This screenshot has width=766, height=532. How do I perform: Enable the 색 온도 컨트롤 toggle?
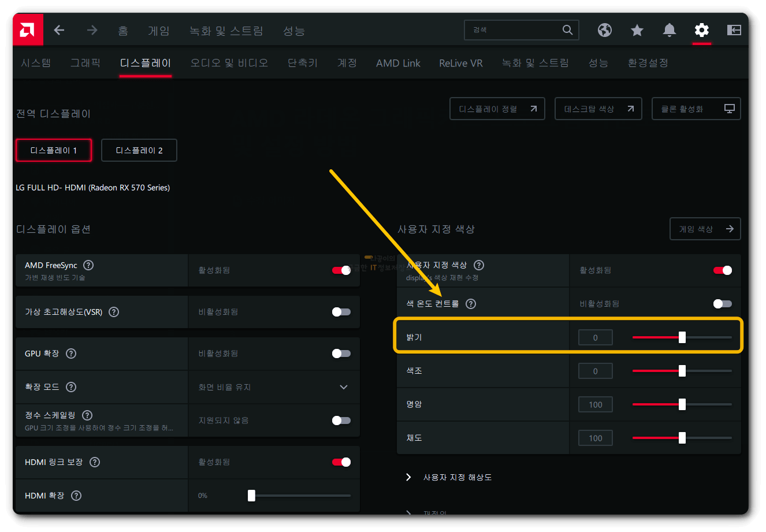point(722,303)
